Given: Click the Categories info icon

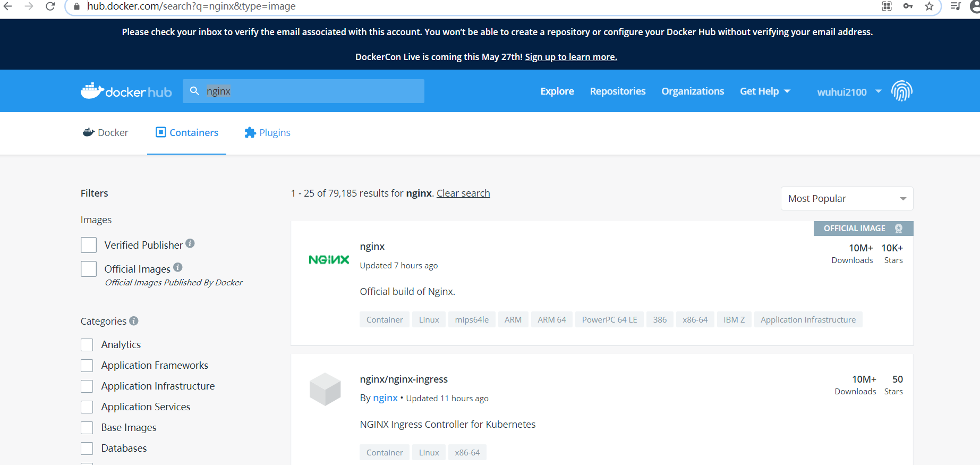Looking at the screenshot, I should (134, 321).
